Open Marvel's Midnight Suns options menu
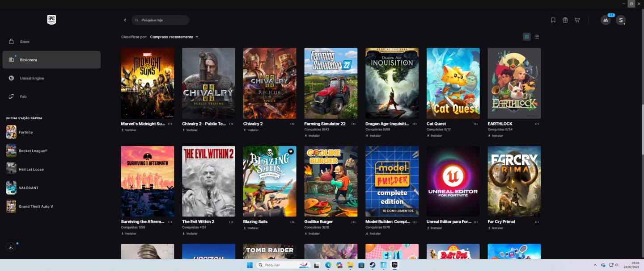The image size is (644, 271). pyautogui.click(x=170, y=124)
